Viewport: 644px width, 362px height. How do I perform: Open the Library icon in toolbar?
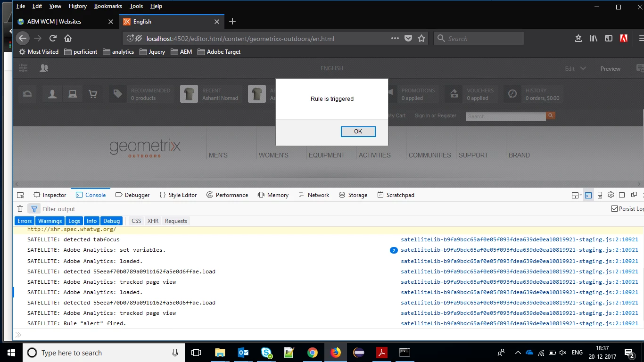tap(594, 38)
